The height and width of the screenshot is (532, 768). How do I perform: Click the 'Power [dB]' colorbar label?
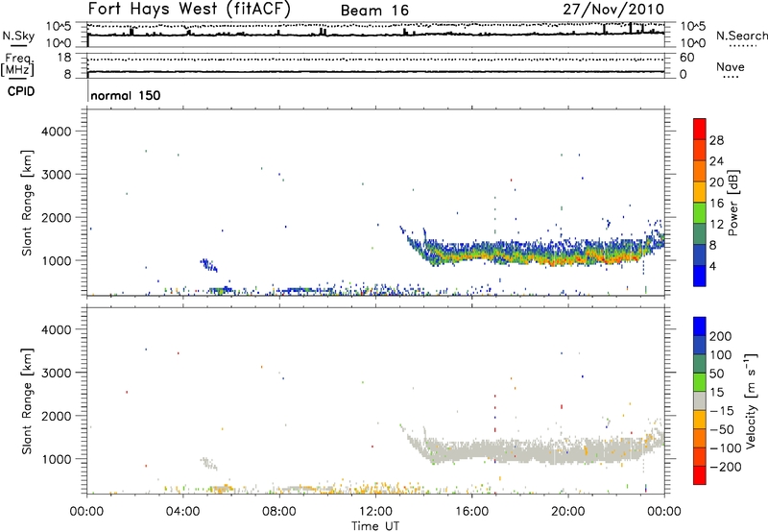pyautogui.click(x=732, y=203)
